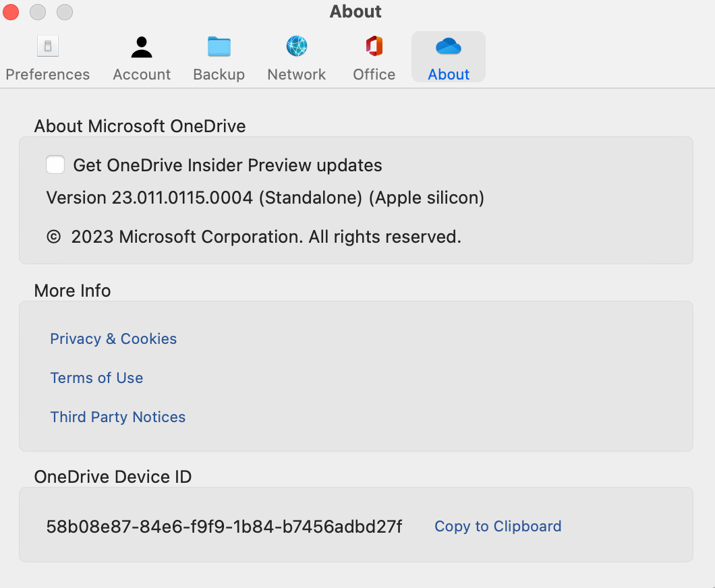The height and width of the screenshot is (588, 715).
Task: View the Third Party Notices link
Action: (x=117, y=417)
